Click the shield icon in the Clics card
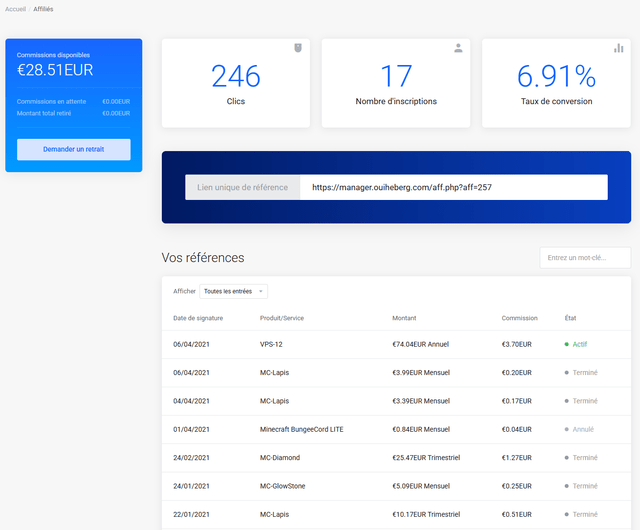This screenshot has height=530, width=640. [297, 48]
